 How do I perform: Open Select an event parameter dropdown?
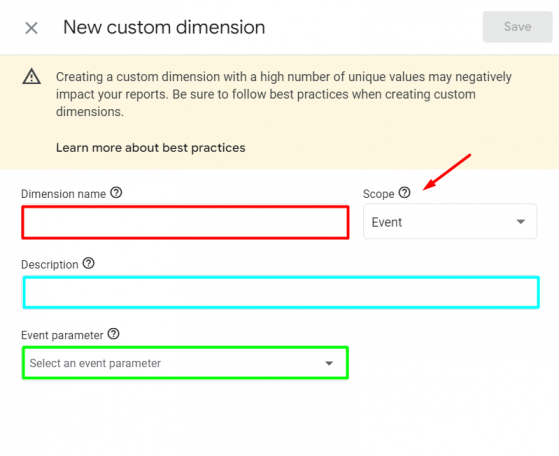tap(185, 363)
